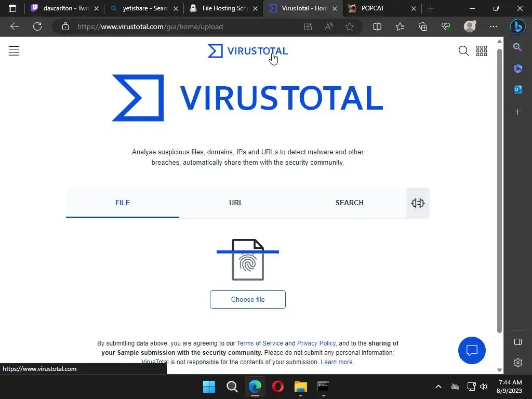The height and width of the screenshot is (399, 532).
Task: Switch to the yetishare Search tab
Action: click(x=144, y=8)
